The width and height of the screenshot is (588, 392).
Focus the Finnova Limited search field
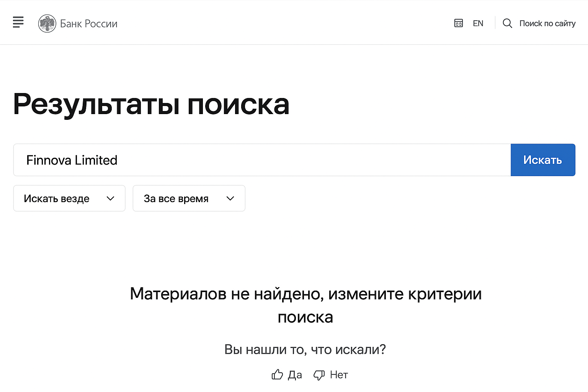click(x=262, y=160)
